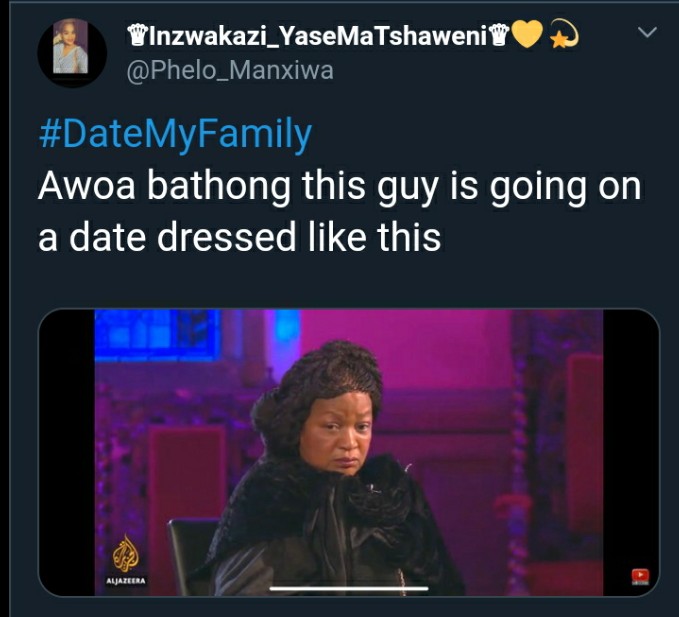Tap the white home indicator bar

tap(349, 588)
